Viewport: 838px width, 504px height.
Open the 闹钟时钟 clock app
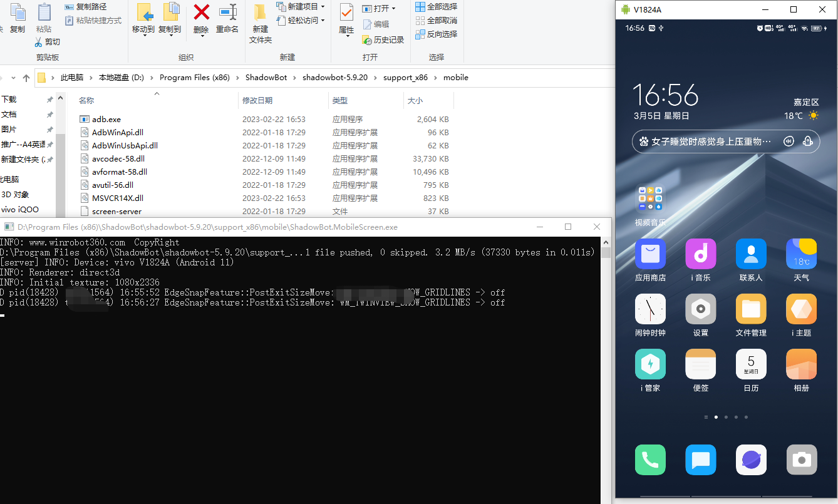click(650, 309)
